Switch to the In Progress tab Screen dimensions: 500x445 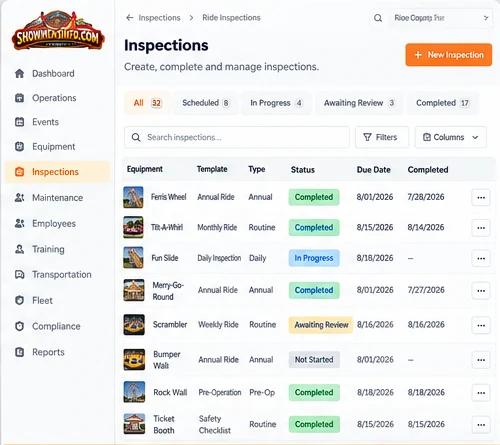click(x=276, y=103)
